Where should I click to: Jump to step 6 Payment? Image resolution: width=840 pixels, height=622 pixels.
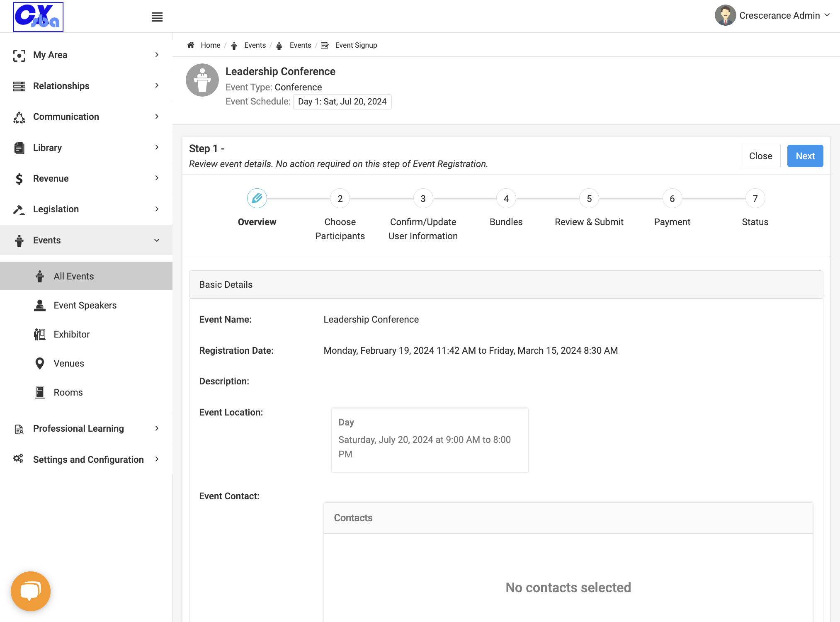(672, 199)
